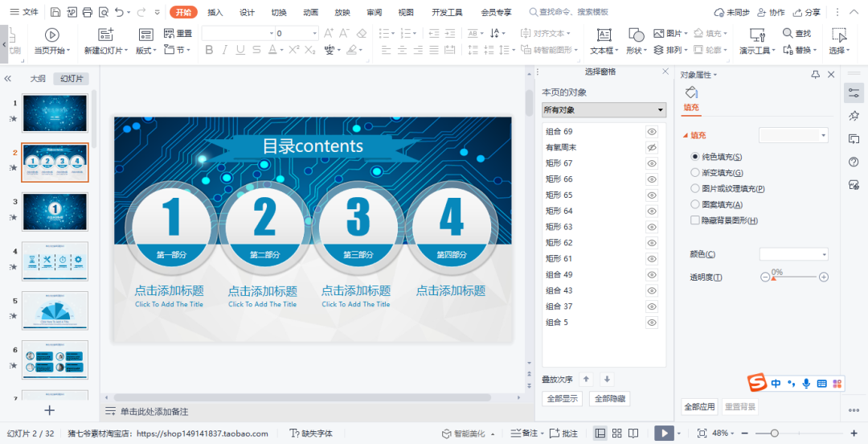Open the 排列 arrange dropdown
This screenshot has height=444, width=868.
click(669, 50)
